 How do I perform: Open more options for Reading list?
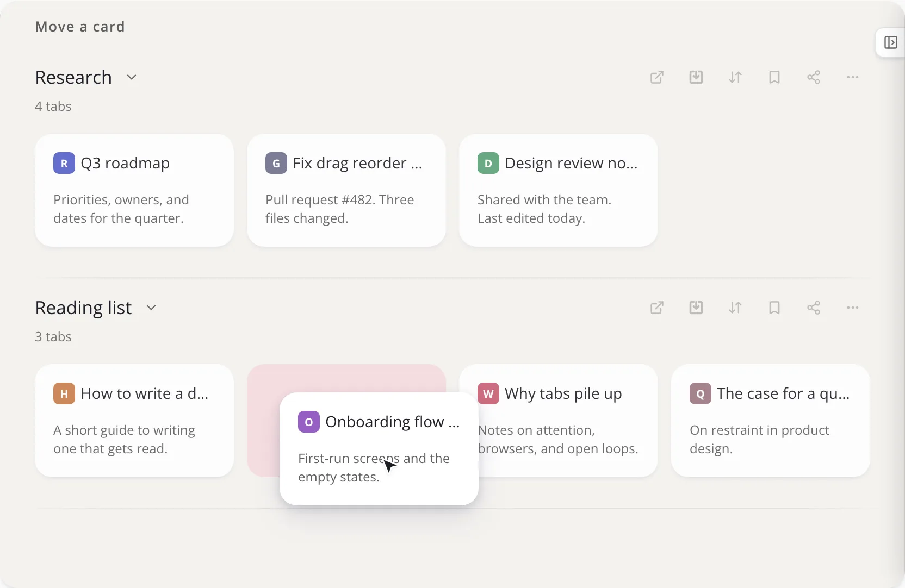[x=853, y=308]
